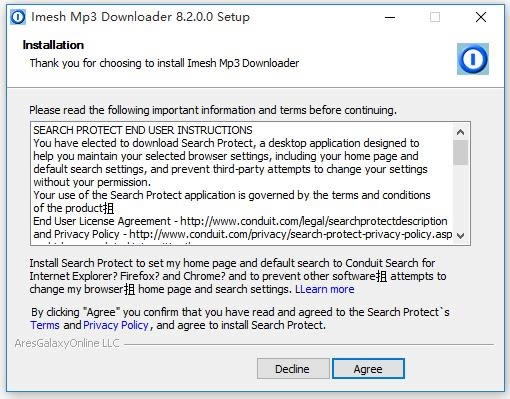Click the End User License Agreement URL line
The image size is (510, 399).
240,221
